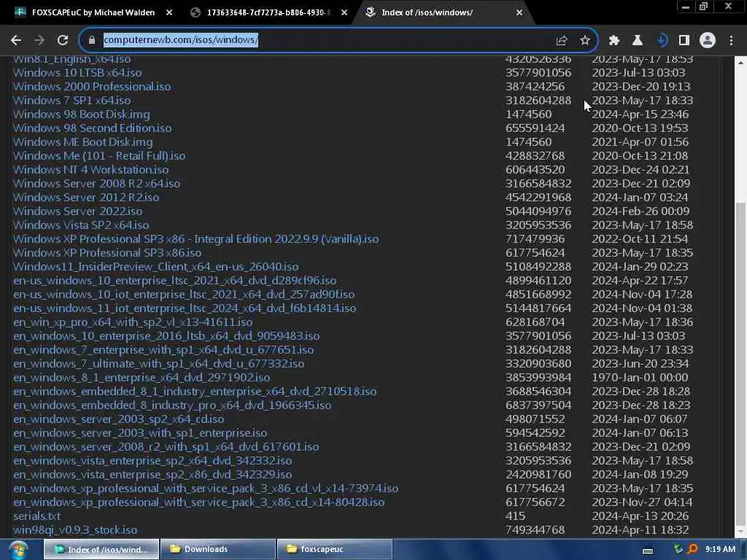
Task: Click the scrollbar down arrow
Action: [741, 532]
